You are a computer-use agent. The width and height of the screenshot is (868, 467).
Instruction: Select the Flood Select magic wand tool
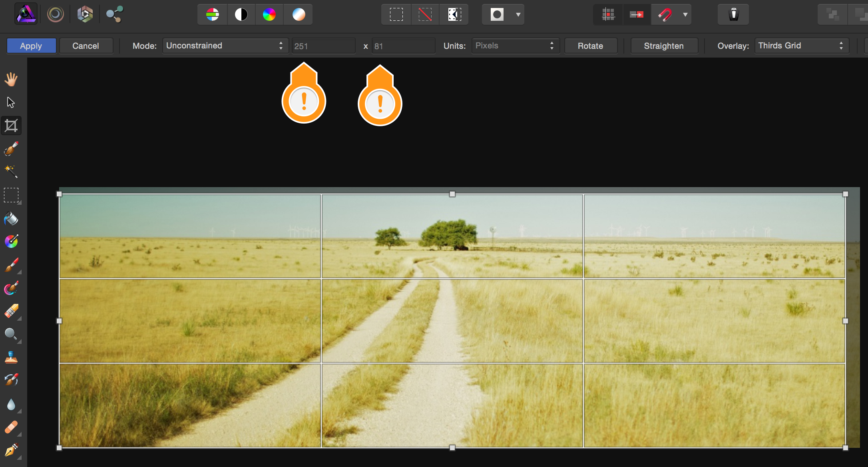tap(11, 172)
